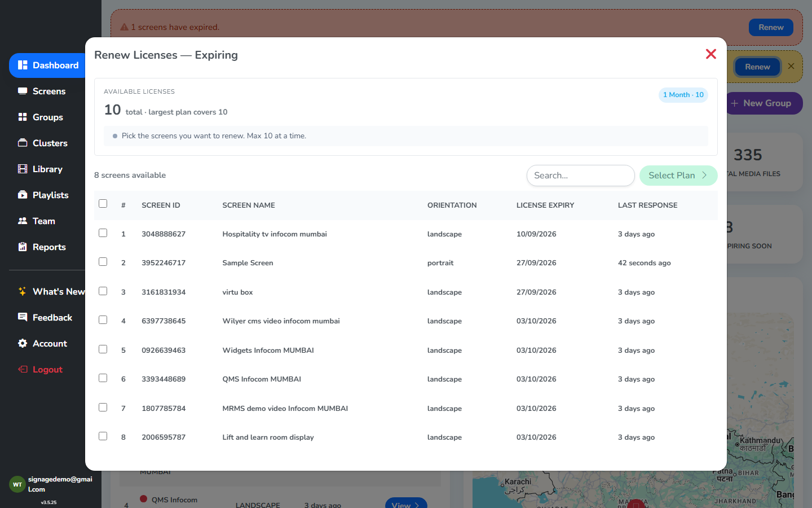Click the Team people icon
The width and height of the screenshot is (812, 508).
tap(23, 221)
